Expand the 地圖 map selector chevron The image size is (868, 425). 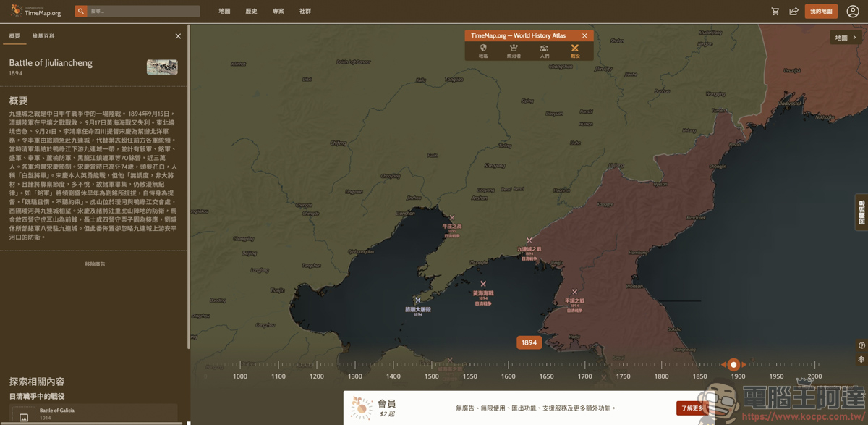tap(854, 38)
